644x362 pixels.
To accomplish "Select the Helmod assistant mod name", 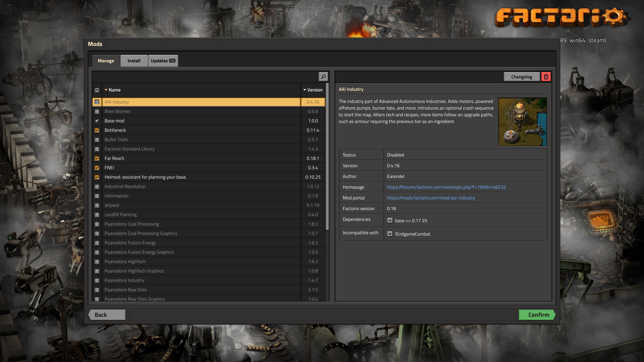I will click(x=146, y=177).
